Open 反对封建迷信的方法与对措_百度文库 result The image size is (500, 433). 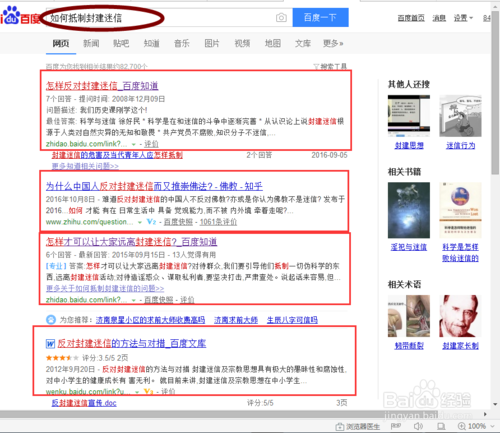[132, 343]
